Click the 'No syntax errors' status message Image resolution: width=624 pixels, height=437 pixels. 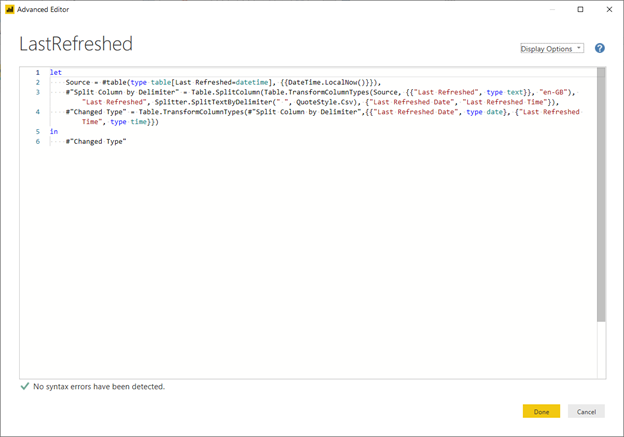point(99,386)
